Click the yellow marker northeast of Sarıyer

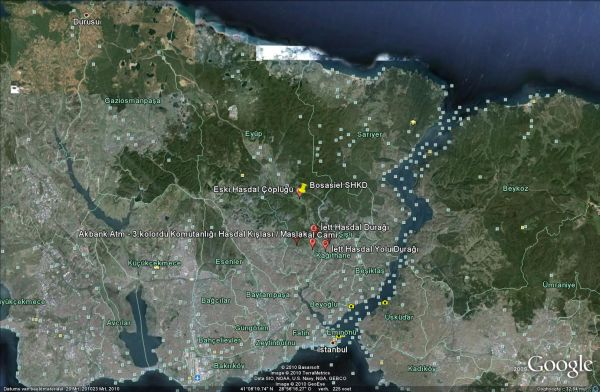pos(413,122)
